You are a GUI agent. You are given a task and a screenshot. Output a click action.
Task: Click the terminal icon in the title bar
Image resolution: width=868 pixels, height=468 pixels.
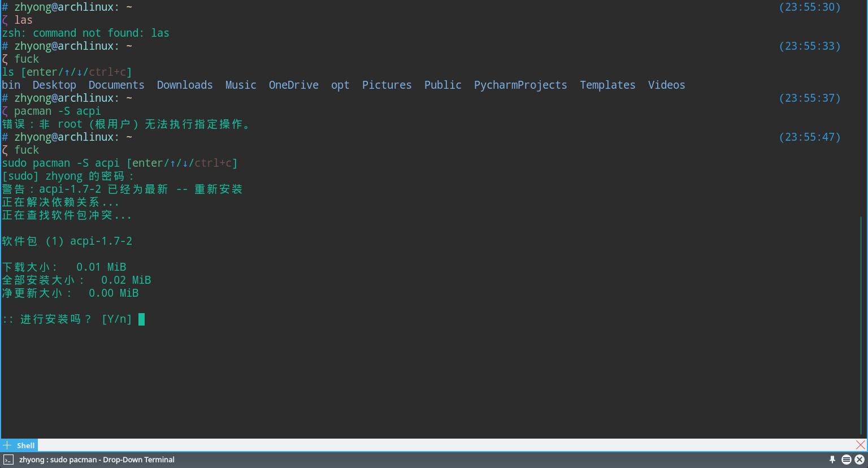click(8, 460)
